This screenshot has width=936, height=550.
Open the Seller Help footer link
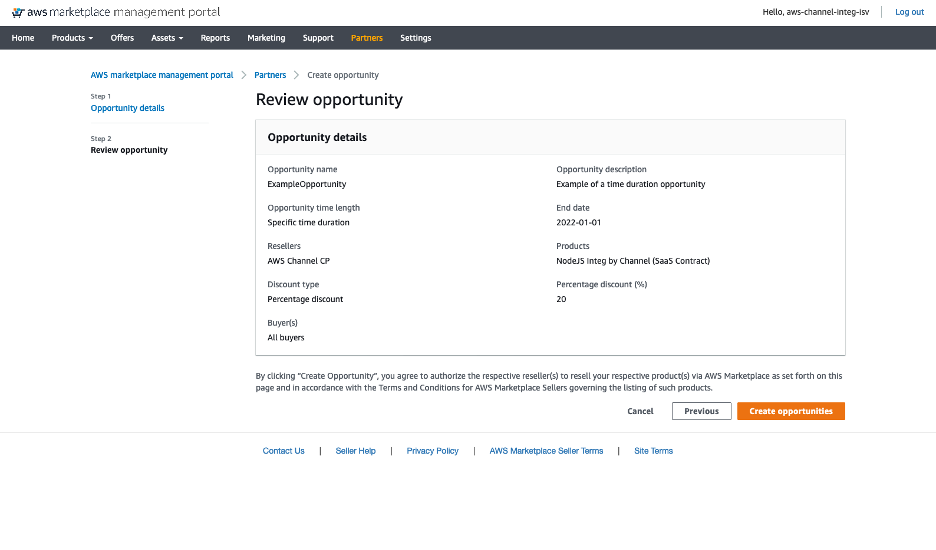tap(356, 451)
